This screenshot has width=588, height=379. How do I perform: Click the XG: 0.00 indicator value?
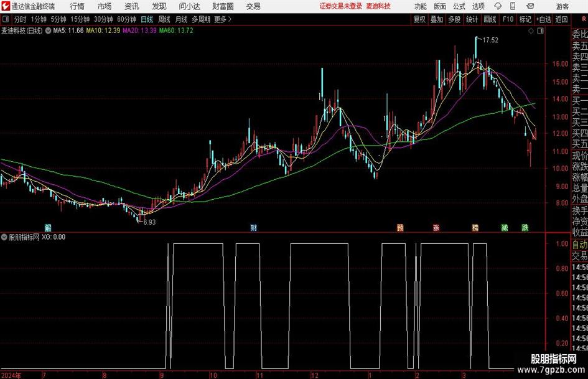point(54,237)
